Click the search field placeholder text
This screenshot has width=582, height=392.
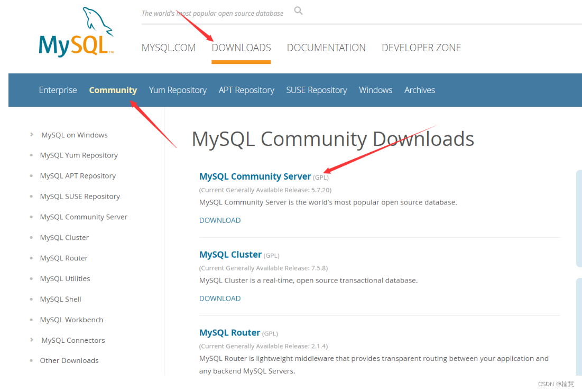[x=213, y=13]
